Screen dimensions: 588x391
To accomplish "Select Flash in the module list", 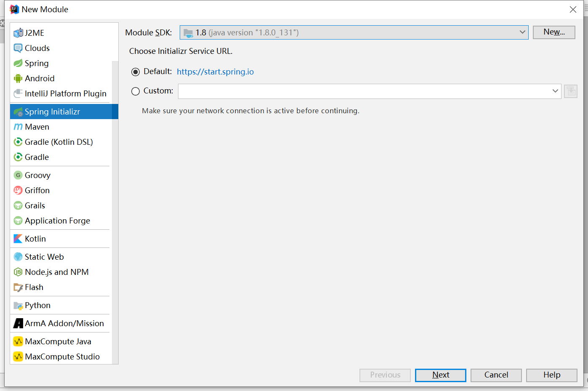I will click(61, 287).
